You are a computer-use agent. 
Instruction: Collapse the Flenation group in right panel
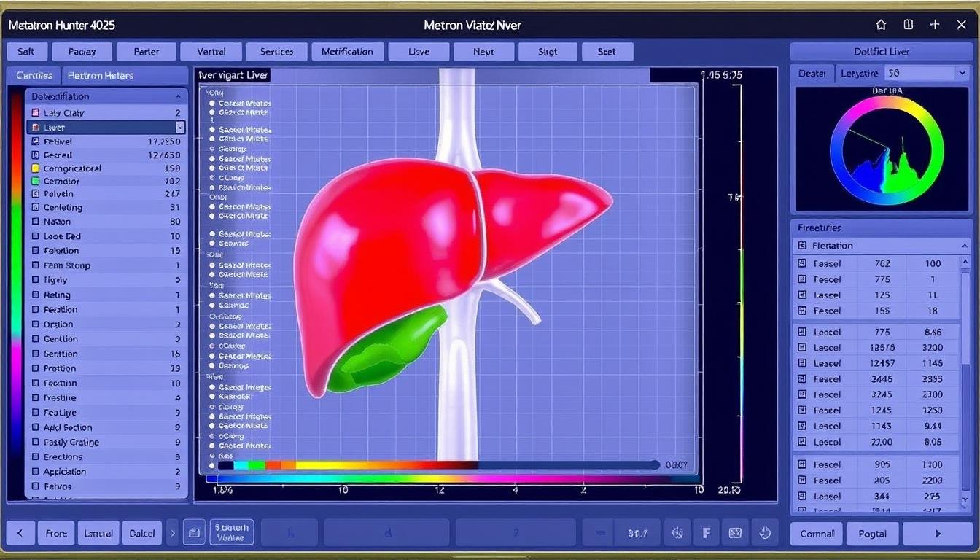pyautogui.click(x=965, y=246)
